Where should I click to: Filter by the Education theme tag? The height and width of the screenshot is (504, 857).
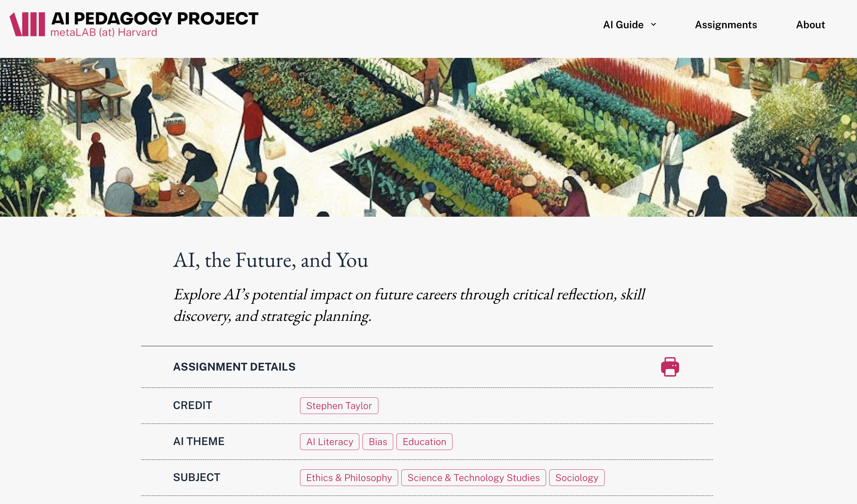point(424,442)
